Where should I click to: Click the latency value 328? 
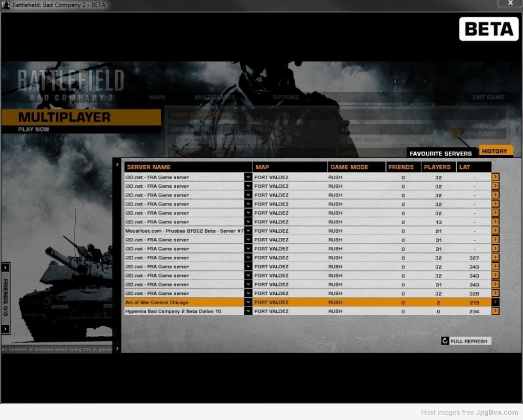[x=474, y=293]
